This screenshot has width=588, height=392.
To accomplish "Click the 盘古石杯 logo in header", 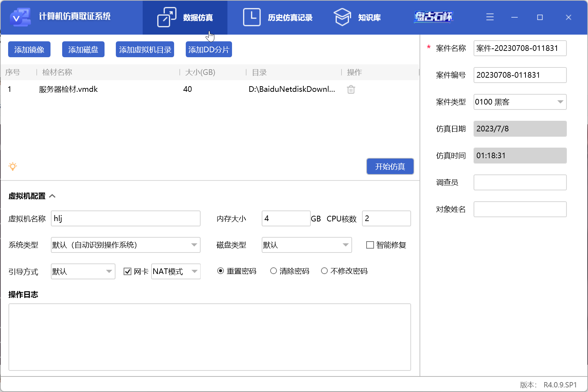I will (x=434, y=17).
